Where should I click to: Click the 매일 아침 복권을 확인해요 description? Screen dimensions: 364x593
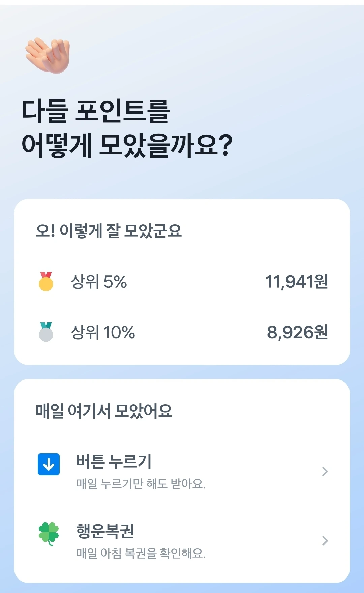141,553
